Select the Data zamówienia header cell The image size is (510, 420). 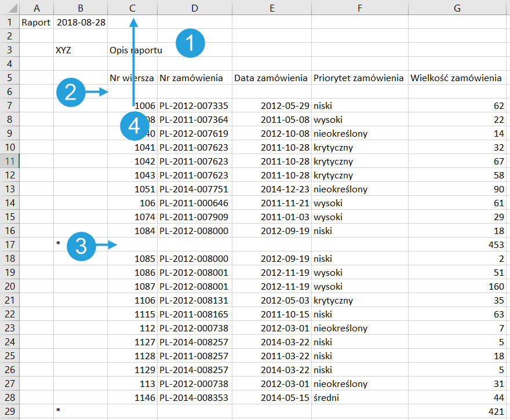click(x=271, y=78)
